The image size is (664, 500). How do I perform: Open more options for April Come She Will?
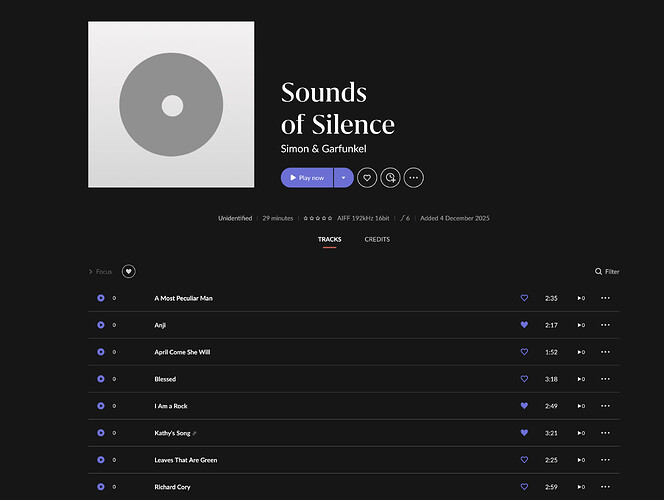[606, 352]
